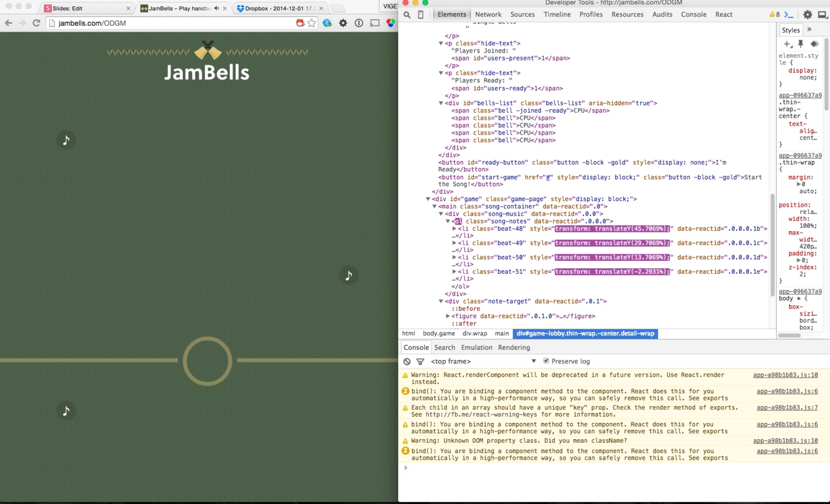Expand the figure data-reactid node
The height and width of the screenshot is (504, 830).
(x=447, y=316)
